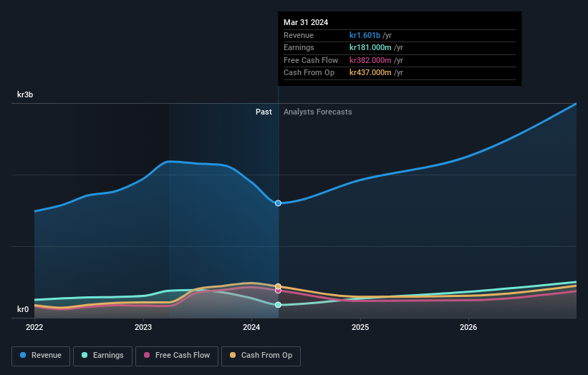Click the pink Free Cash Flow data point marker
Image resolution: width=588 pixels, height=375 pixels.
point(278,291)
